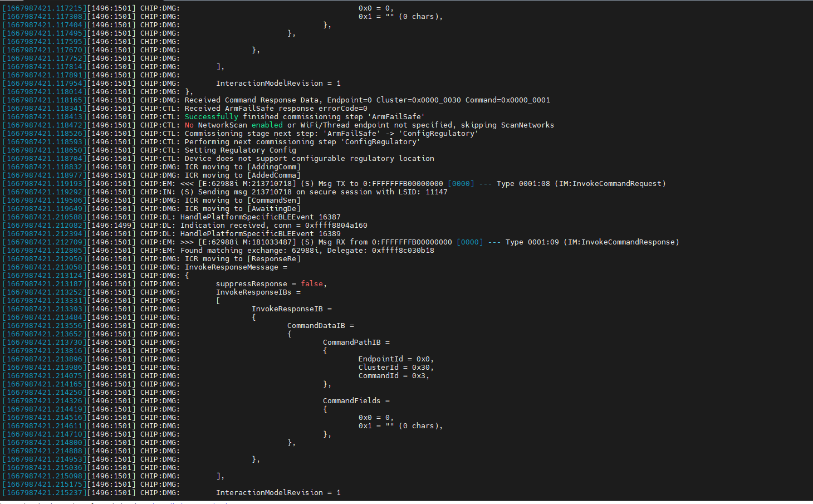Click the 'InvokeResponseMessage =' line
The height and width of the screenshot is (504, 813).
pos(236,267)
